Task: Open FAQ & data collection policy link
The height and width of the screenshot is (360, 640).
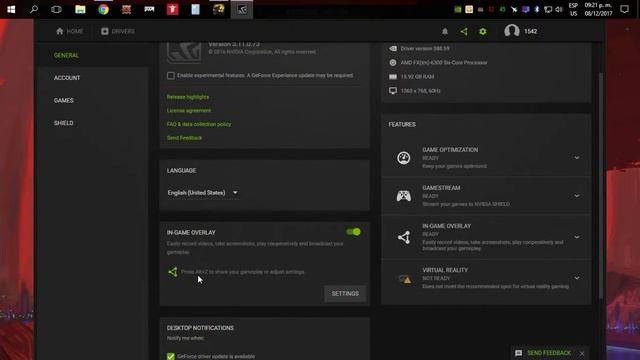Action: pos(199,124)
